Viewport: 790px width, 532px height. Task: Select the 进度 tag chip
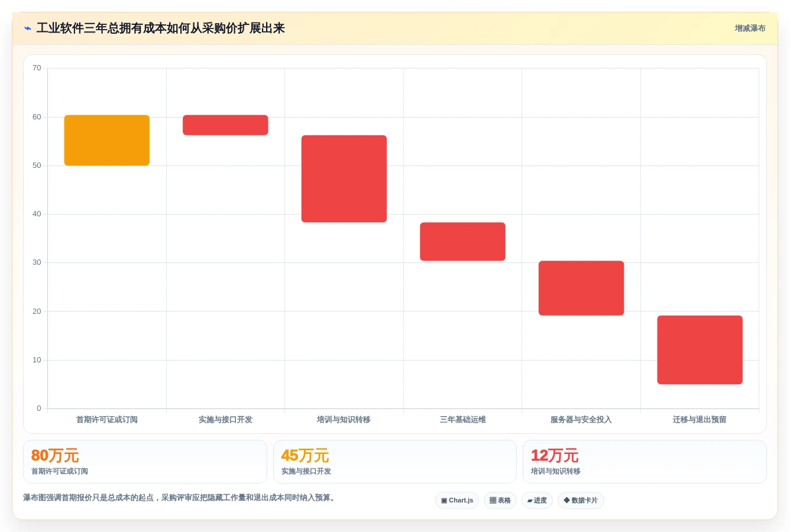click(537, 501)
